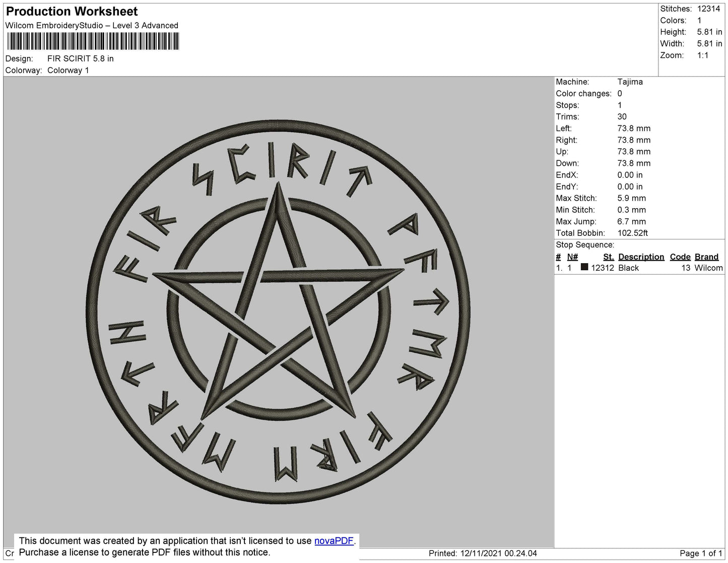This screenshot has height=563, width=728.
Task: Select the Width value 5.81 in
Action: tap(709, 43)
